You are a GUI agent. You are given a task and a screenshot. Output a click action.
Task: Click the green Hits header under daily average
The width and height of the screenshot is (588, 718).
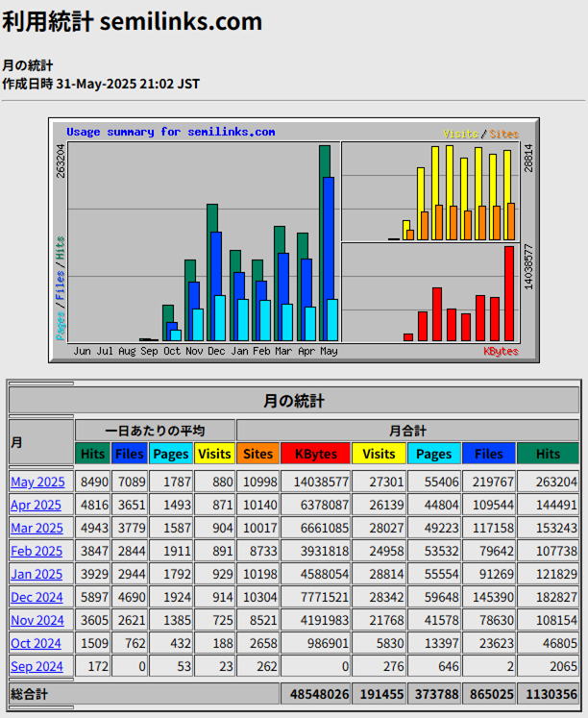(93, 454)
